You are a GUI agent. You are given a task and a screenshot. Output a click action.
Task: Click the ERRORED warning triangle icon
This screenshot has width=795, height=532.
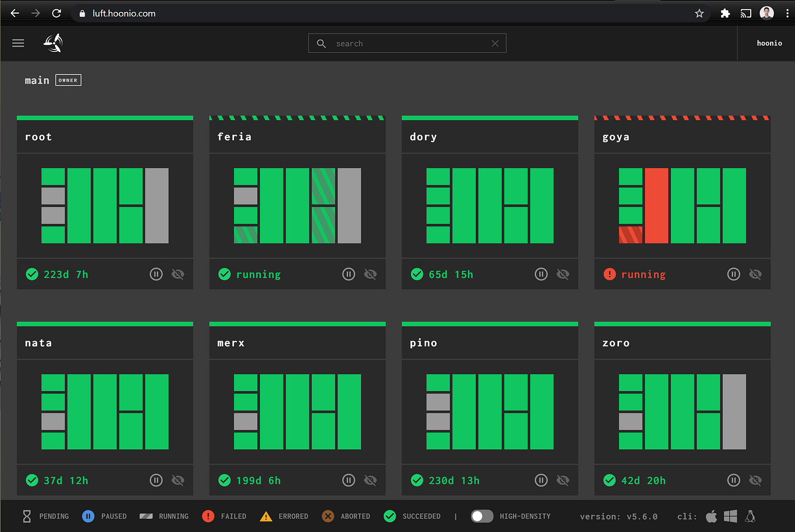click(266, 516)
